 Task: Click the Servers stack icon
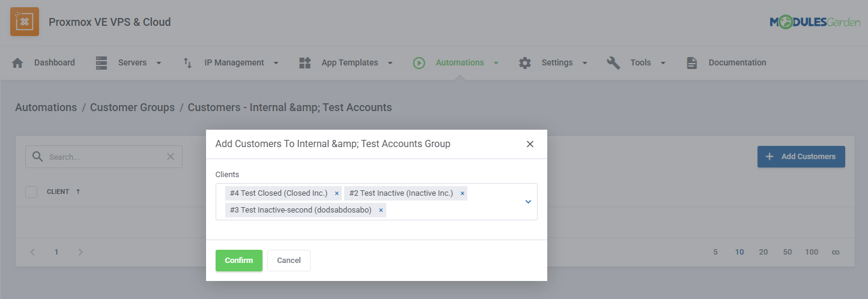[102, 62]
